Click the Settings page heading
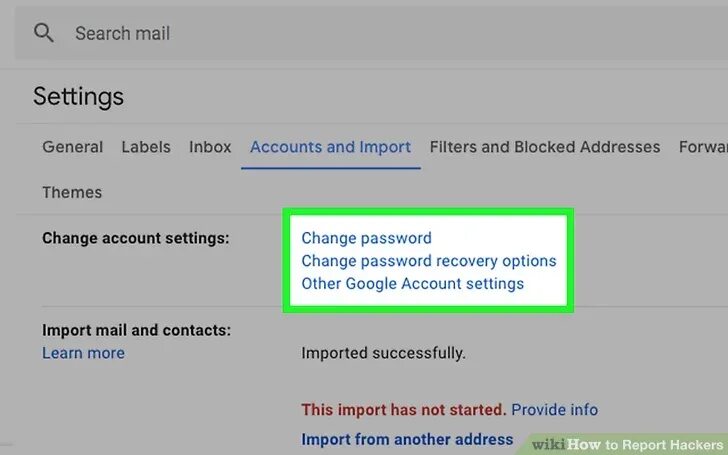The image size is (728, 455). pyautogui.click(x=78, y=96)
